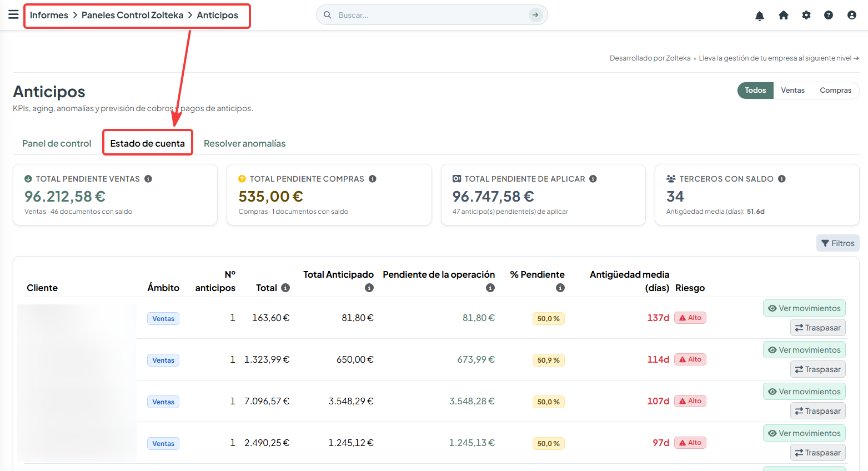View movimientos for the 163,60 € row
The width and height of the screenshot is (868, 471).
click(x=804, y=308)
